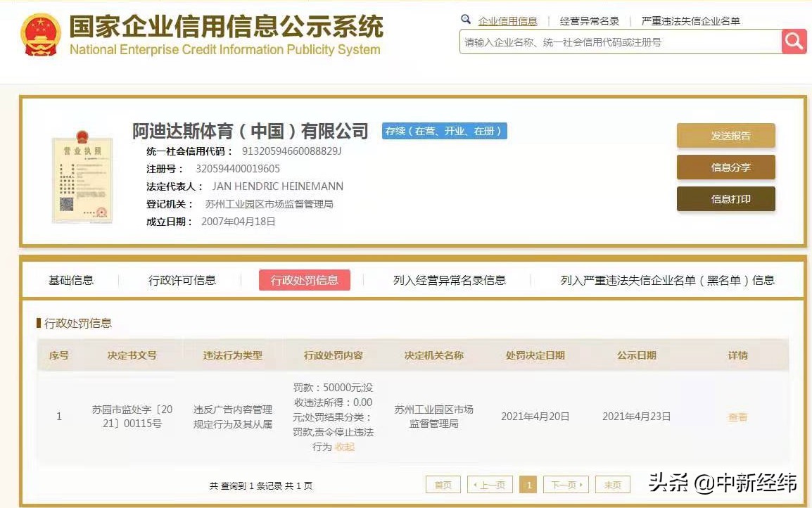The width and height of the screenshot is (812, 508).
Task: Go to 首页 first page
Action: click(x=443, y=485)
